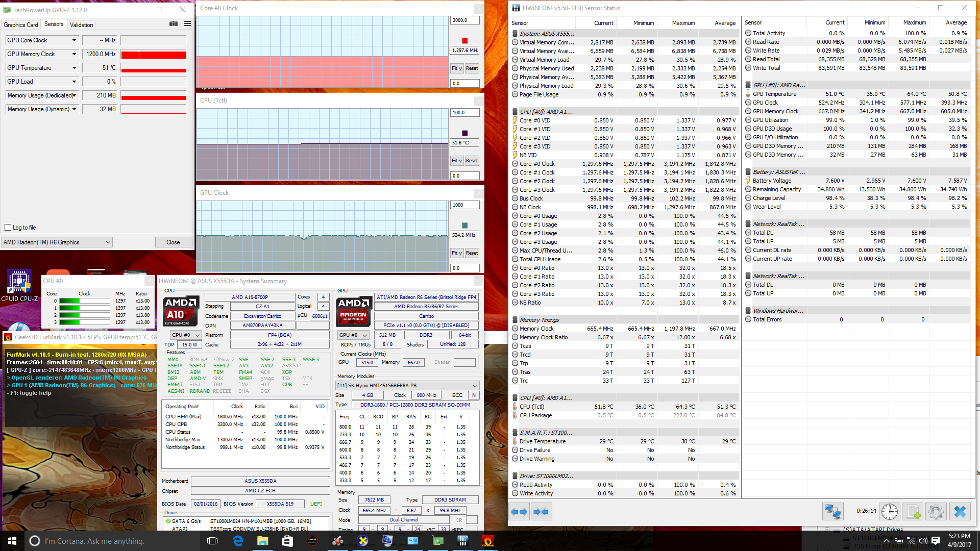Open the GPU Load sensor dropdown
Image resolution: width=980 pixels, height=551 pixels.
point(74,82)
